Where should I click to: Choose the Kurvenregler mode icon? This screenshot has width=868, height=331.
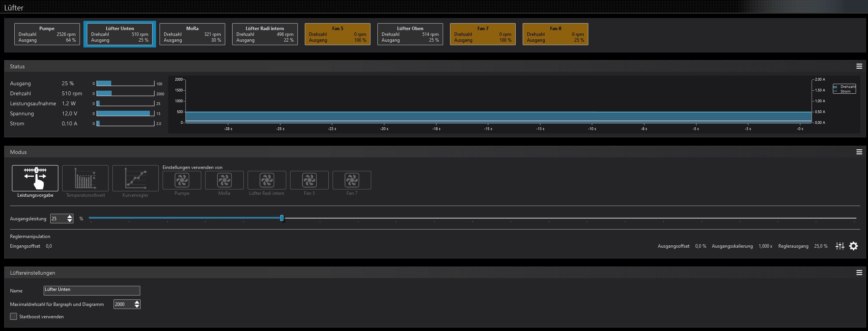[136, 178]
